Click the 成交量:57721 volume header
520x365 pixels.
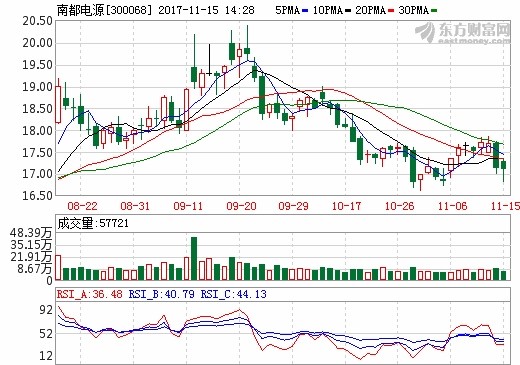[x=93, y=223]
